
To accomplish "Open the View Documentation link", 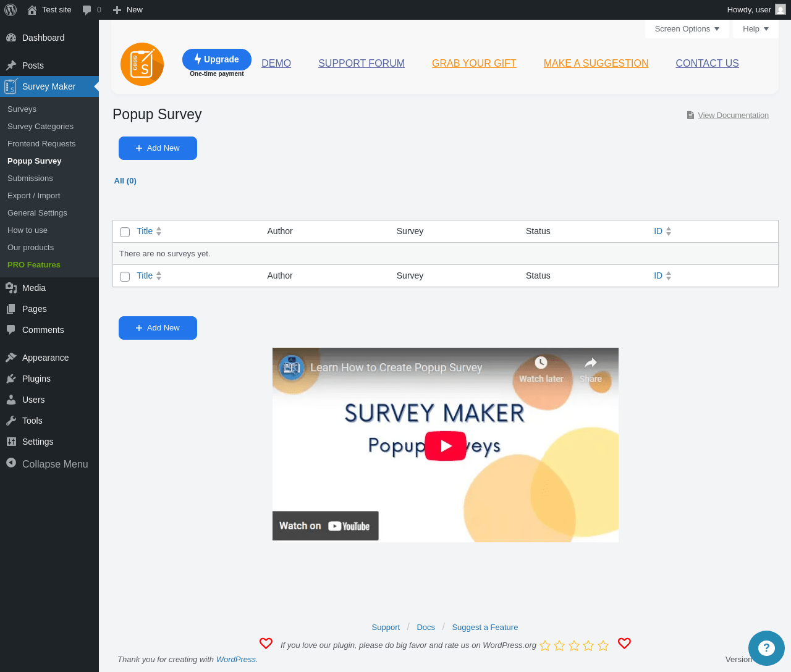I will (x=733, y=115).
